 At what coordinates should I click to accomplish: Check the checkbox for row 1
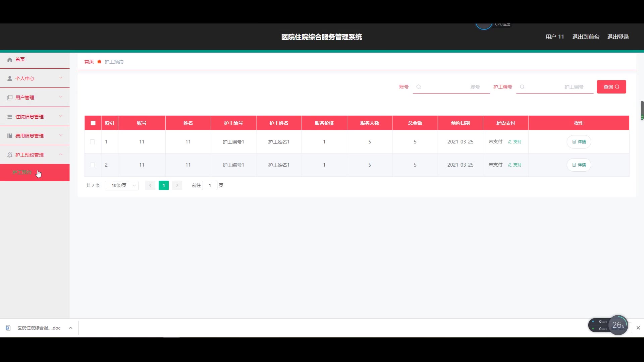coord(93,142)
